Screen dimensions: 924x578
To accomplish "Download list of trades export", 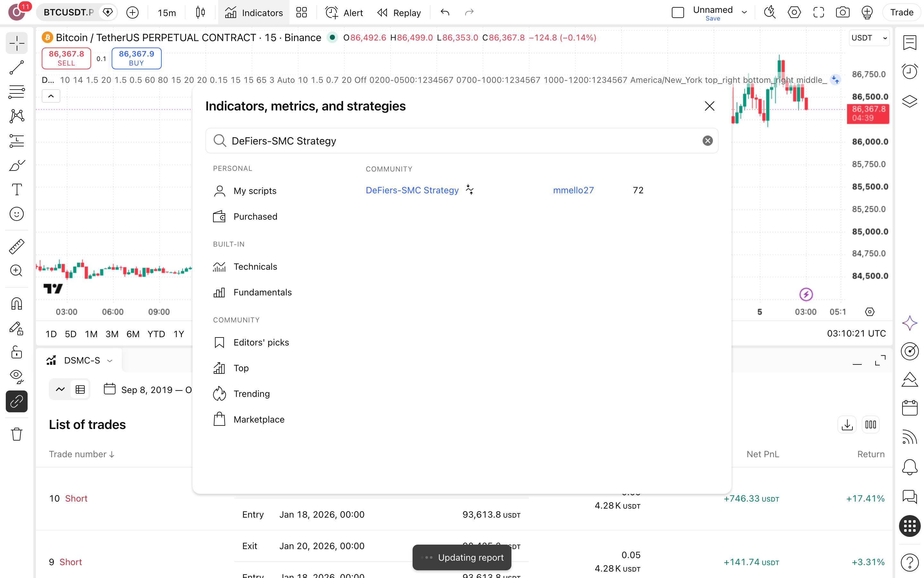I will [x=847, y=425].
